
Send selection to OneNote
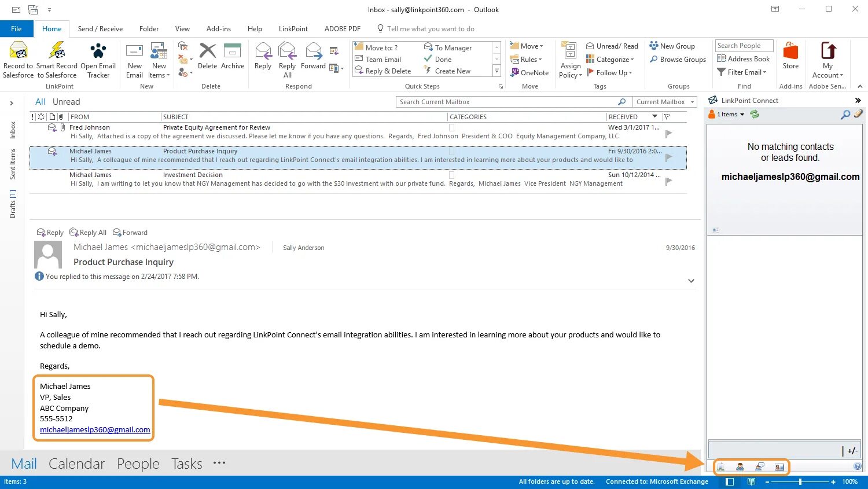(529, 72)
